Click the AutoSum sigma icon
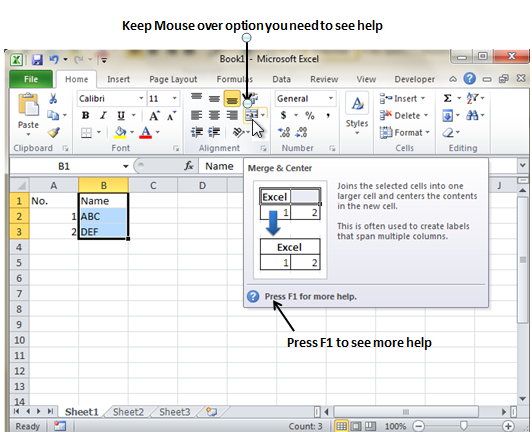Screen dimensions: 532x432 click(448, 98)
